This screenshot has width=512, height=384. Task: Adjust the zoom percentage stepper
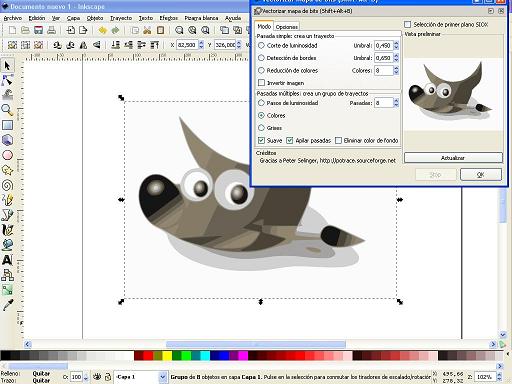pos(499,377)
